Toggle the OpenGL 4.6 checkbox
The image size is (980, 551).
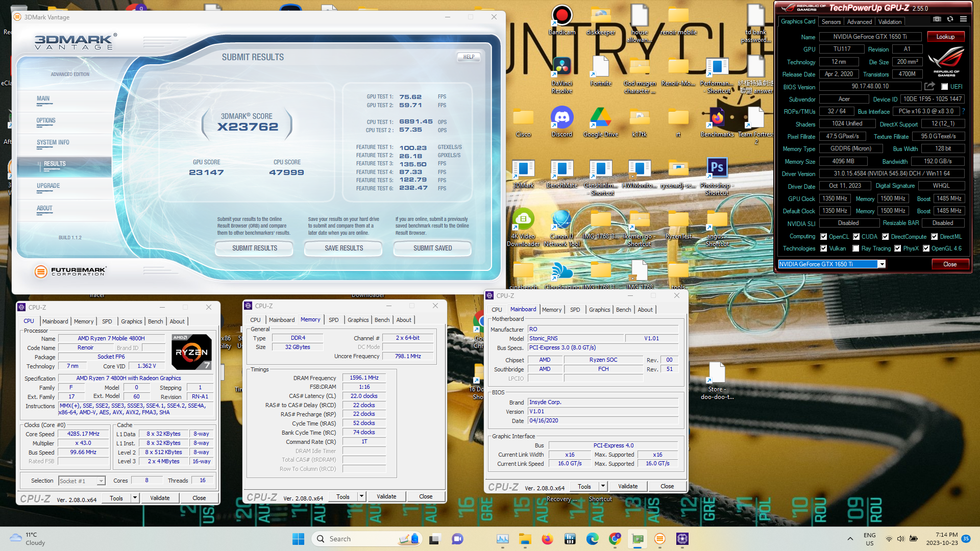[x=926, y=248]
